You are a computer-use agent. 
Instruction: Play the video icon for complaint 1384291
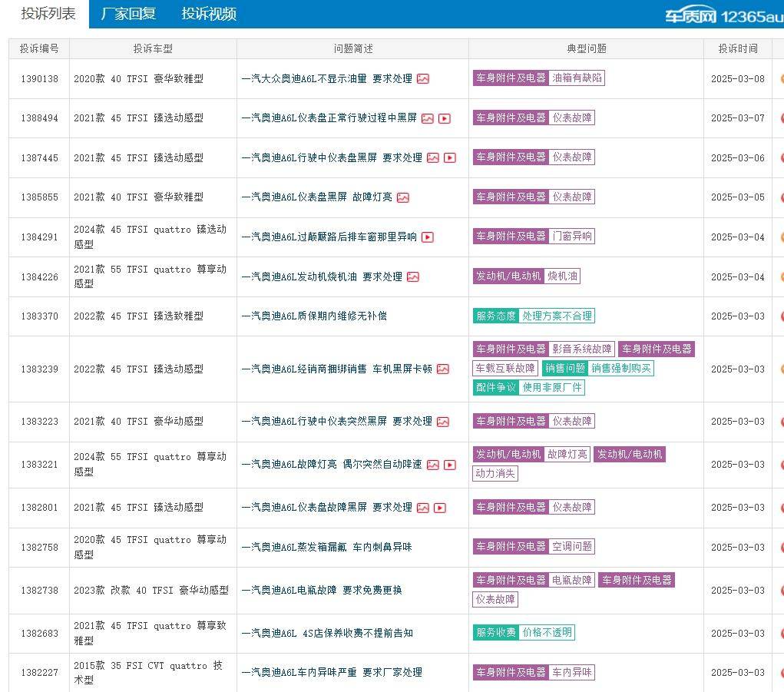click(x=428, y=237)
